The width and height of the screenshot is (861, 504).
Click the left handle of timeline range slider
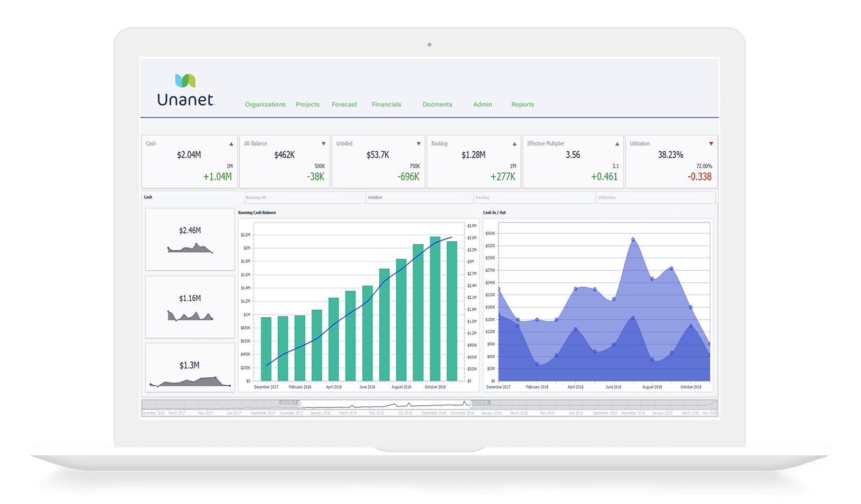(x=300, y=404)
